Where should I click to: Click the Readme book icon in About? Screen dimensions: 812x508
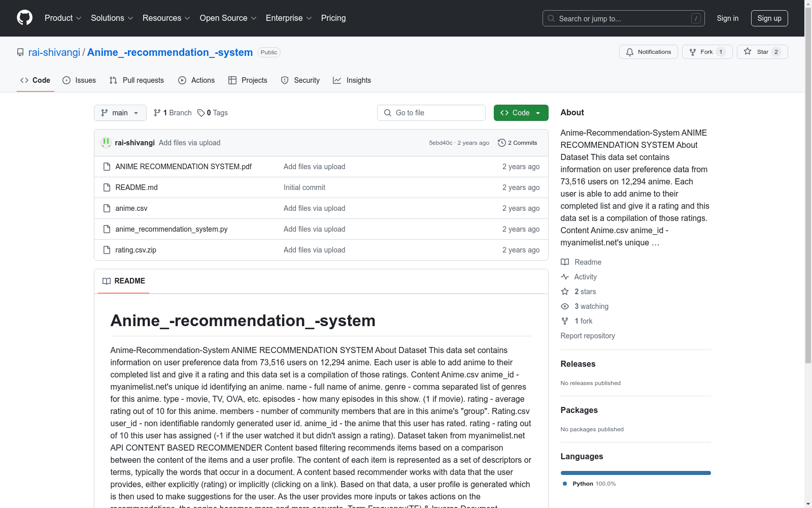pos(565,262)
